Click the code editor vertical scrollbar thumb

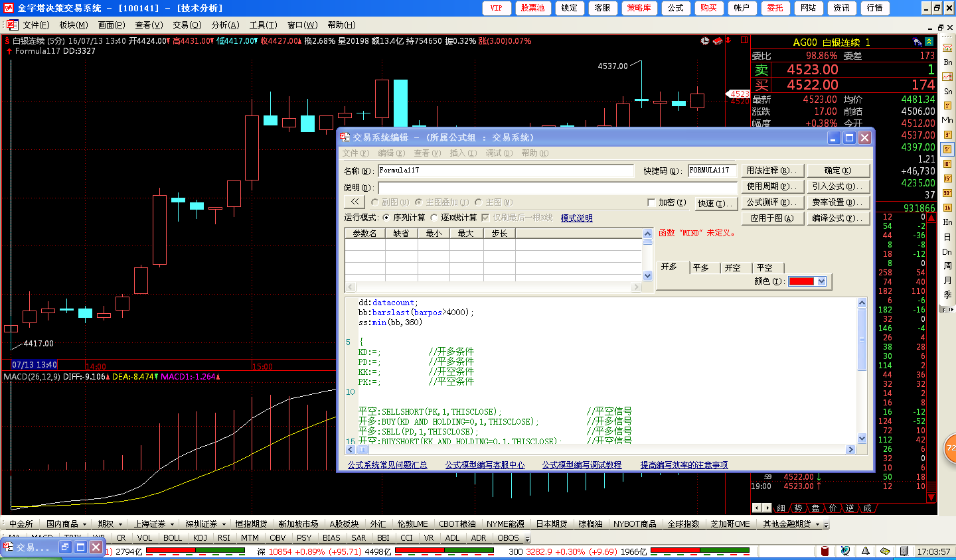[862, 339]
